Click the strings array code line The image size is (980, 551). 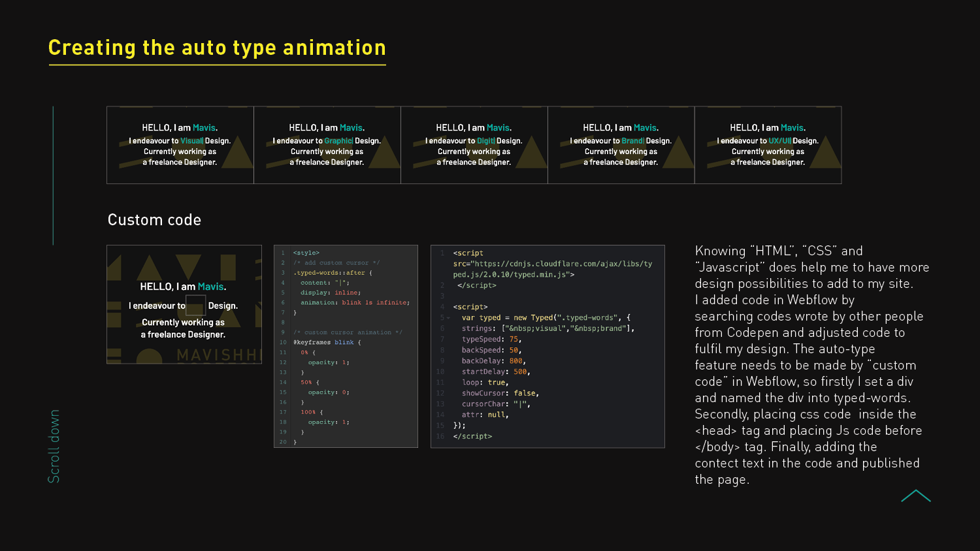coord(547,328)
